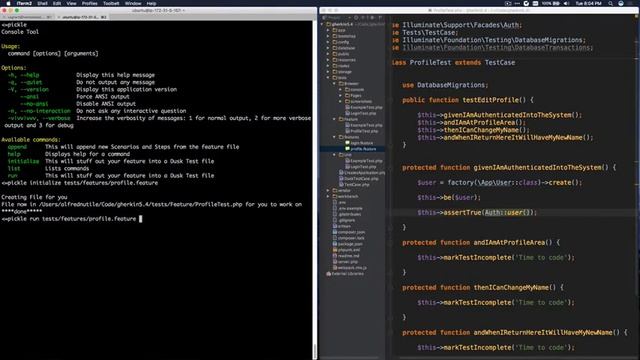Viewport: 640px width, 360px height.
Task: Open the Profiles menu
Action: click(89, 3)
